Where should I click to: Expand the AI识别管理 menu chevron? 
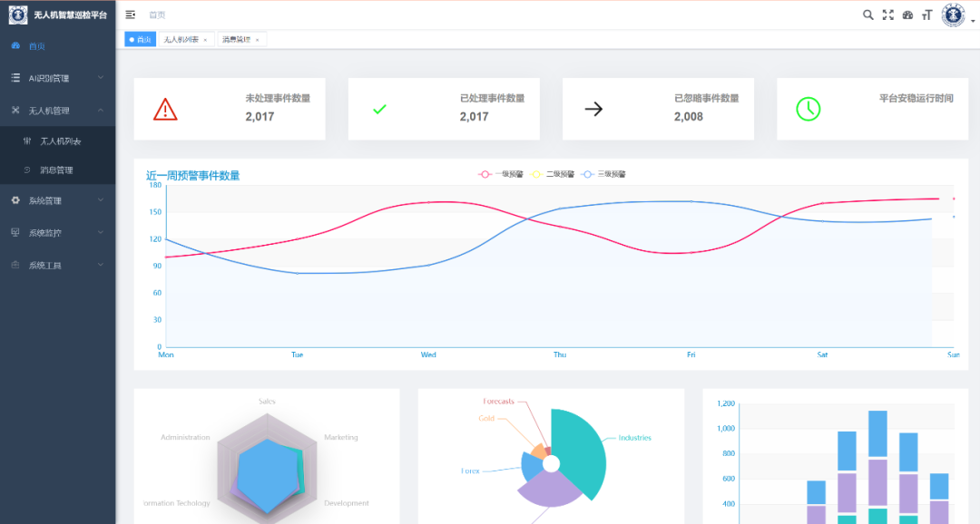101,77
